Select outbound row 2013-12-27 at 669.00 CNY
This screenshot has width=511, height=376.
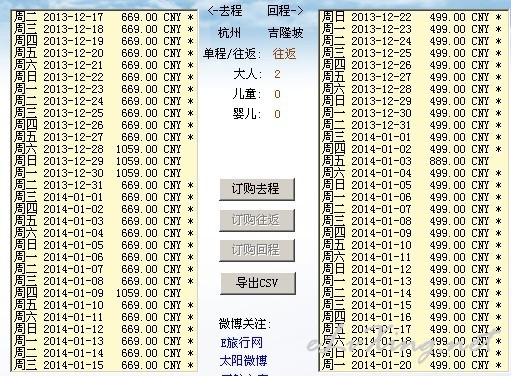click(104, 137)
